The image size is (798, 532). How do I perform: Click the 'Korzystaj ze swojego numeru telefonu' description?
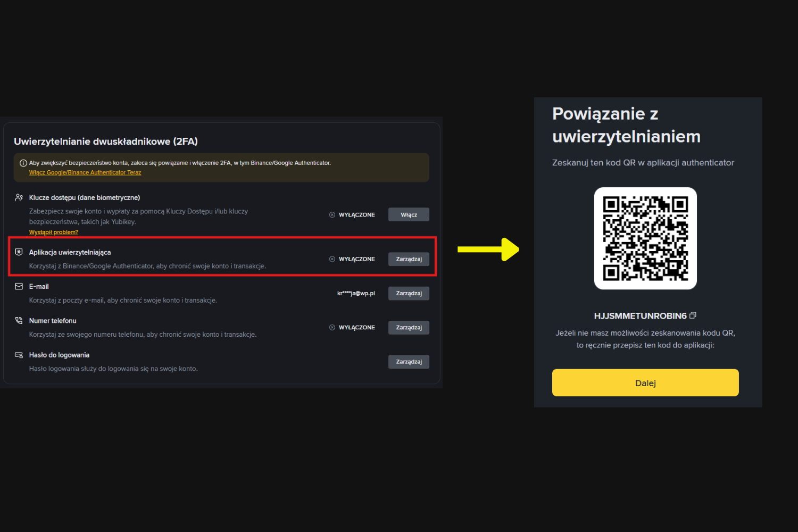143,335
